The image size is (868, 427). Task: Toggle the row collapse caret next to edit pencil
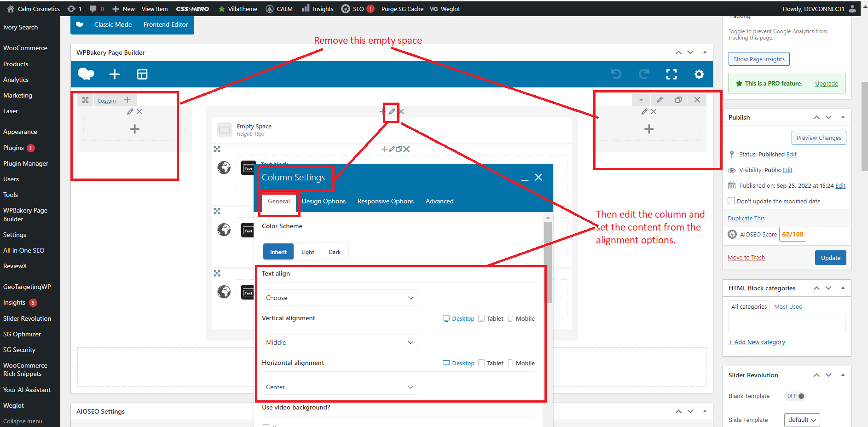[641, 100]
